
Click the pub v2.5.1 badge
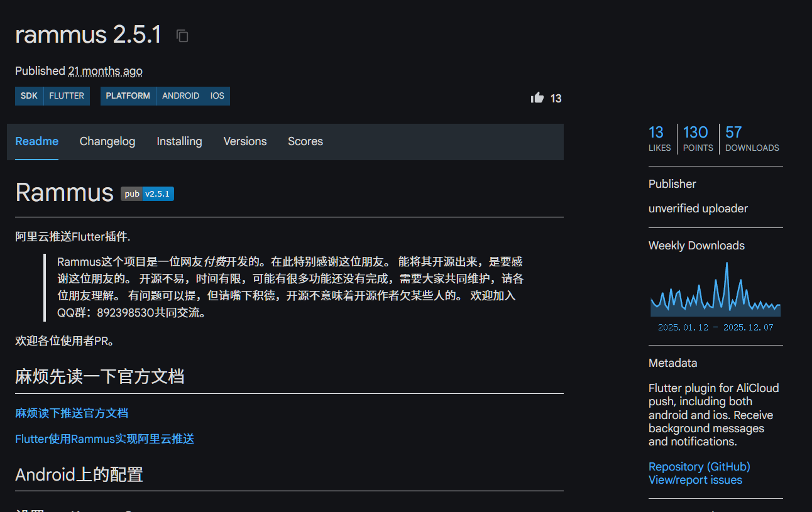coord(147,194)
